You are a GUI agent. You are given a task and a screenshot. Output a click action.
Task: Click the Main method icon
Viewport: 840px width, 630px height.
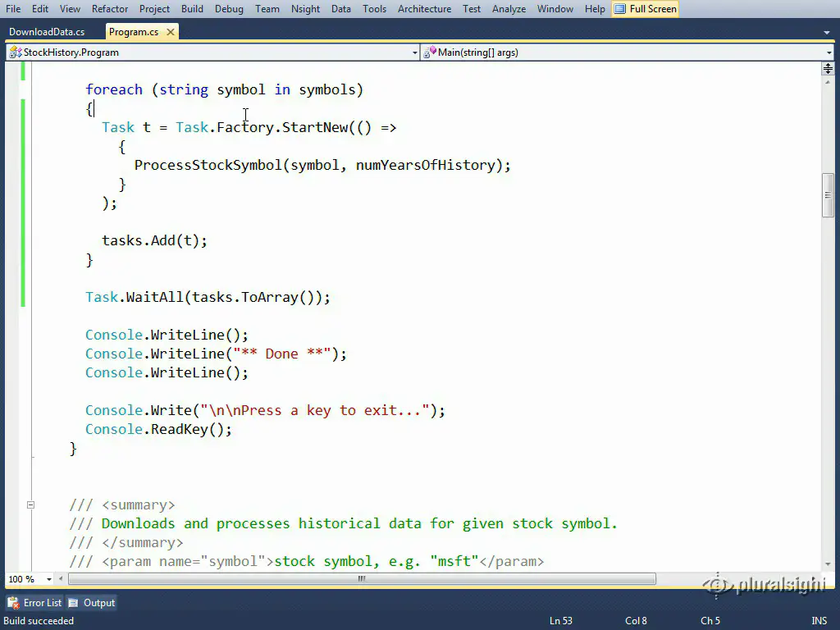point(430,52)
